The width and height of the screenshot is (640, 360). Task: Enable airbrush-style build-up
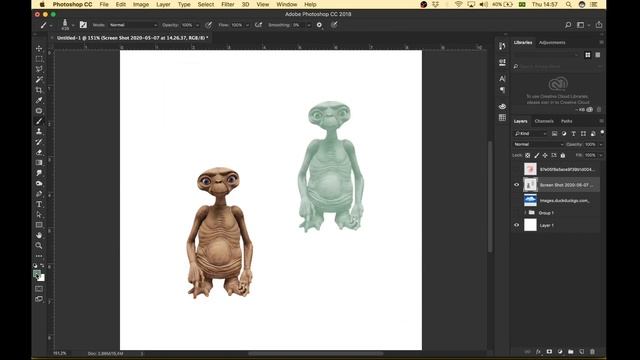(x=258, y=25)
